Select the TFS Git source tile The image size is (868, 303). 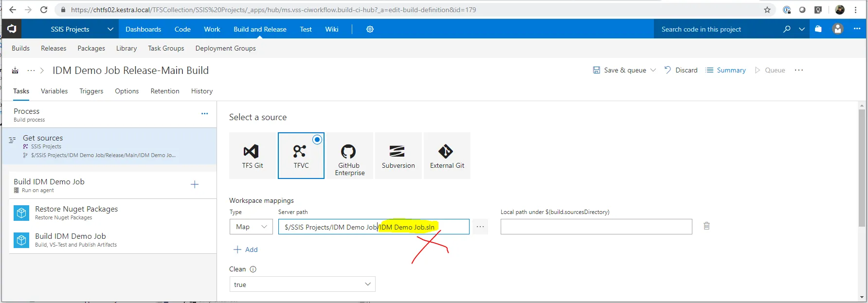[253, 156]
